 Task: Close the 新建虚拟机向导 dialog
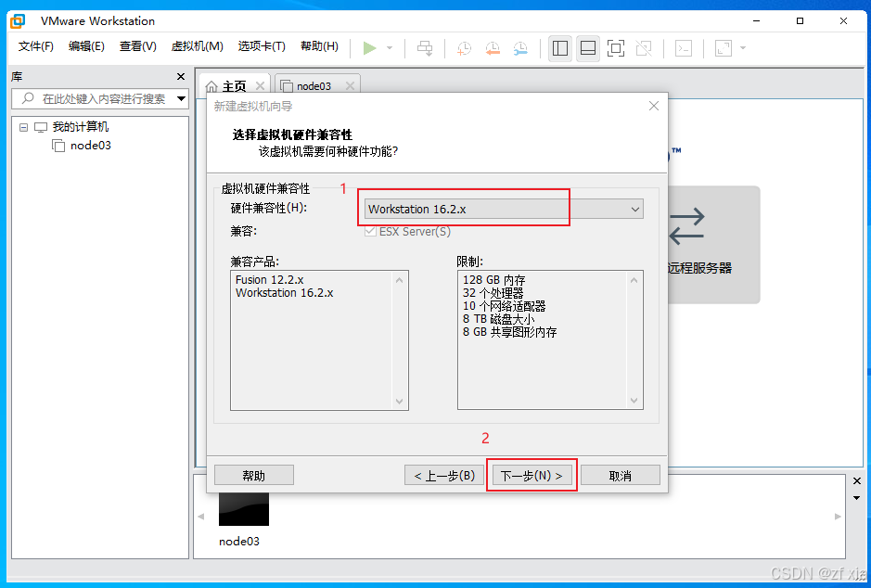pos(654,106)
